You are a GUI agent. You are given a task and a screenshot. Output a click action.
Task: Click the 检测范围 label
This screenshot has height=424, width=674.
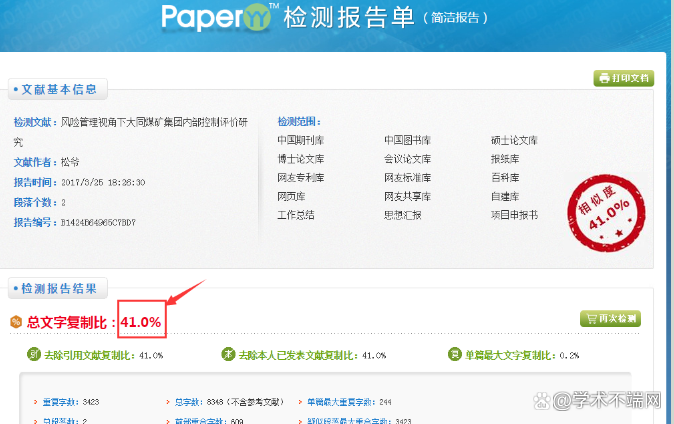[299, 122]
